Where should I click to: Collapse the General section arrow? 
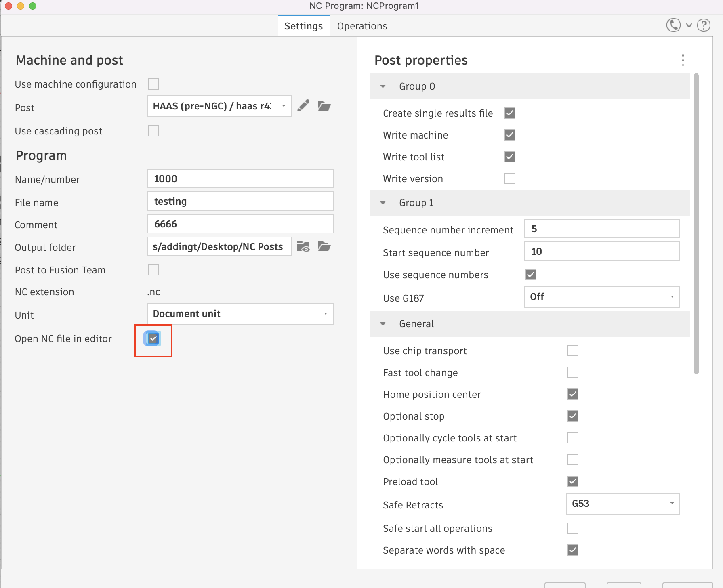click(x=383, y=324)
